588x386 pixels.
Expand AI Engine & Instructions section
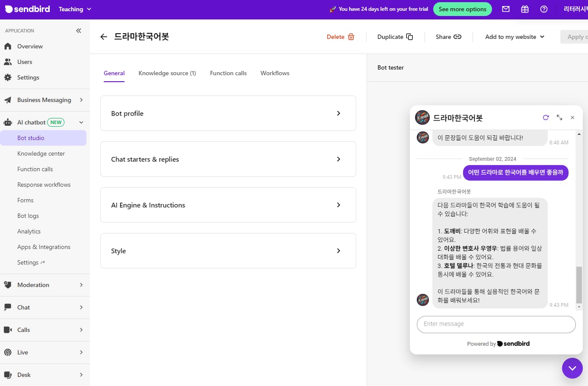228,205
